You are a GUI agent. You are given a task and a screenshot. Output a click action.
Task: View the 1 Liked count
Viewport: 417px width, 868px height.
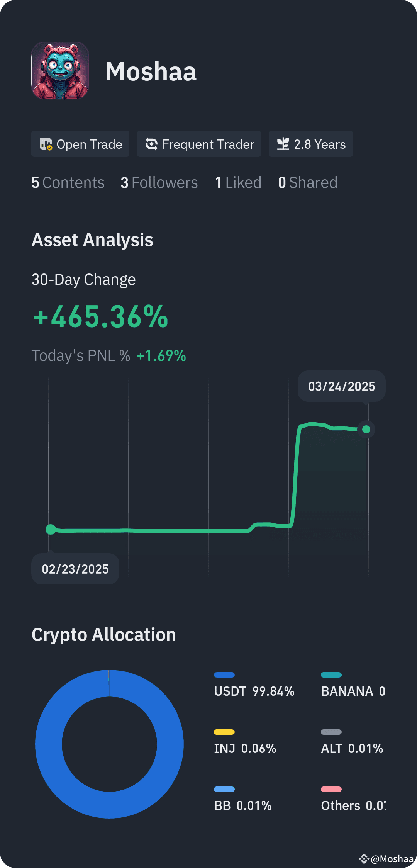click(x=238, y=182)
